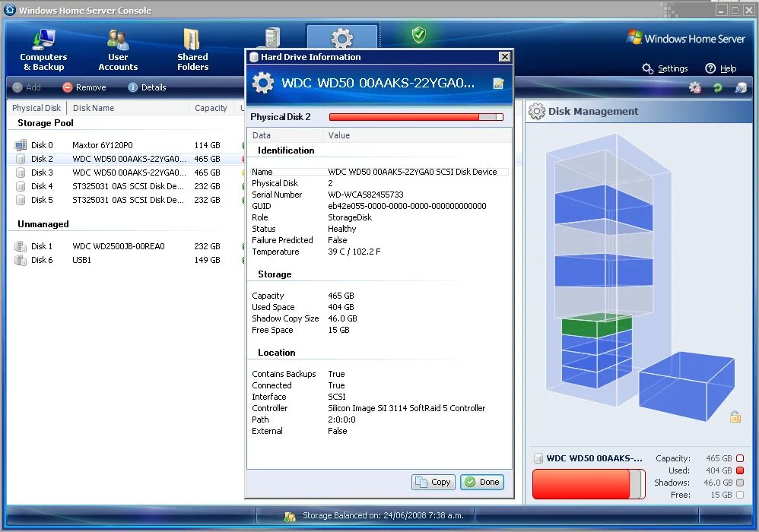
Task: Click the green block in the storage tower graphic
Action: click(597, 325)
